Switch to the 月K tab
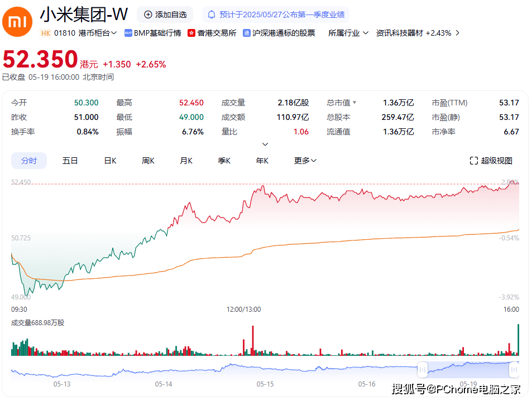Screen dimensions: 532x401 point(186,161)
